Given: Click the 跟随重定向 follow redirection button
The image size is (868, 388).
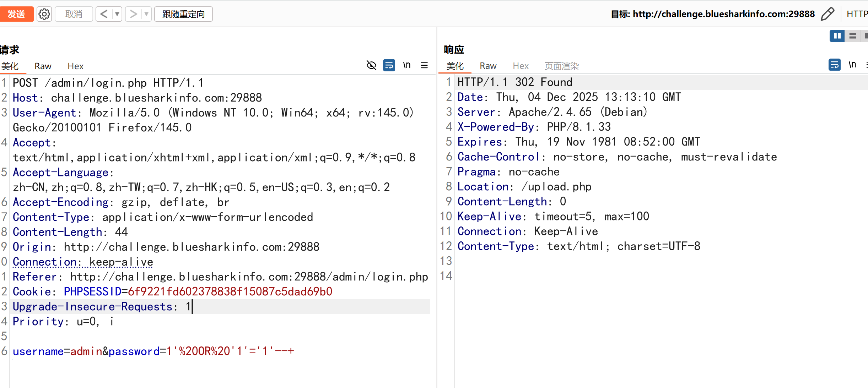Looking at the screenshot, I should pyautogui.click(x=183, y=14).
